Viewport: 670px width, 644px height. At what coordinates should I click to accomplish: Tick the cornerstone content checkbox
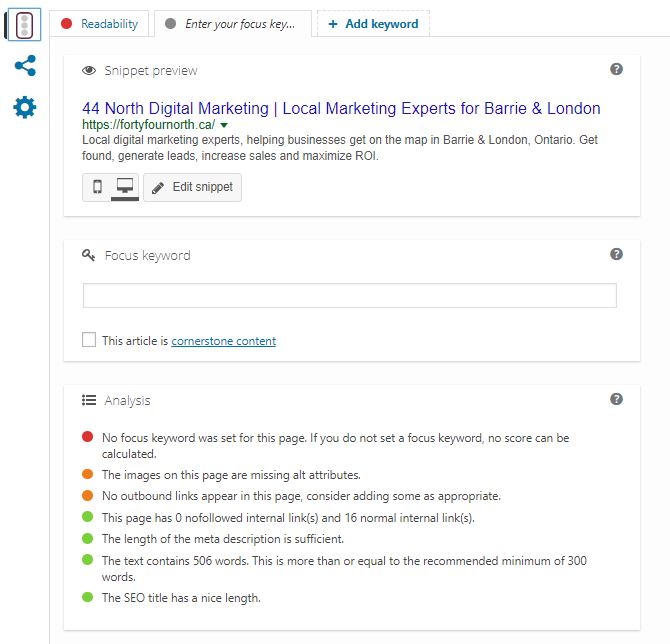click(89, 340)
